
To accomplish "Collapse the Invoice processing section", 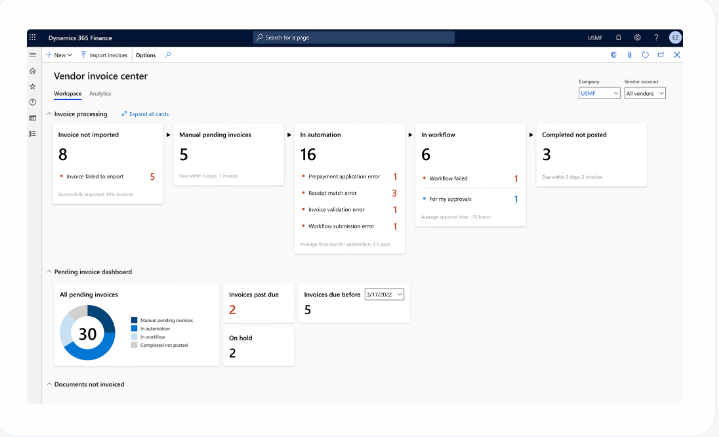I will 49,114.
